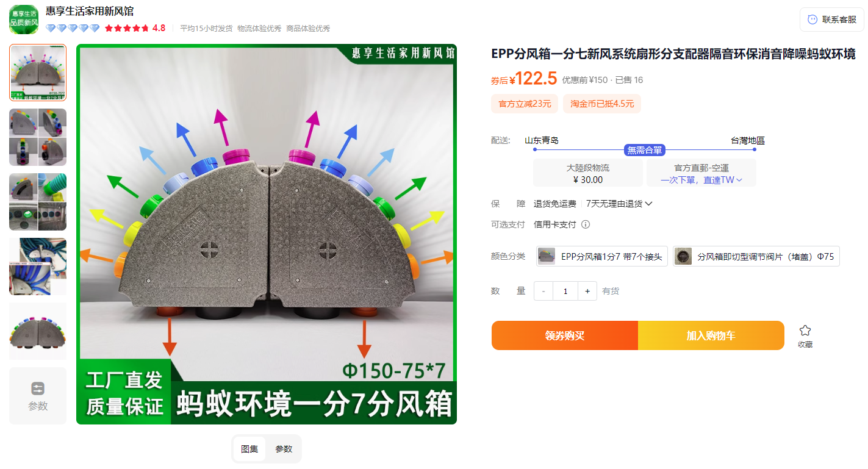Click the credit card payment info icon
Image resolution: width=868 pixels, height=469 pixels.
pyautogui.click(x=586, y=224)
